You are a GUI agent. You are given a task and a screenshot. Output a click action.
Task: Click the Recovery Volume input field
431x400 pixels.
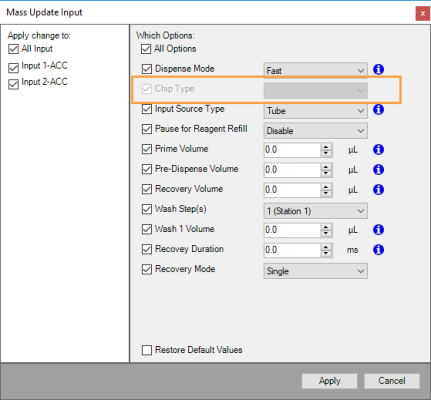(292, 190)
